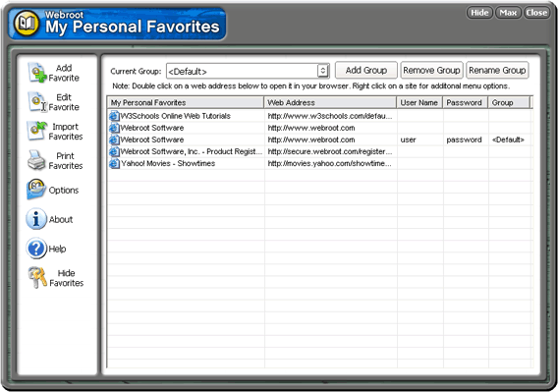This screenshot has width=558, height=392.
Task: Click the Hide Favorites keys icon
Action: click(x=37, y=277)
